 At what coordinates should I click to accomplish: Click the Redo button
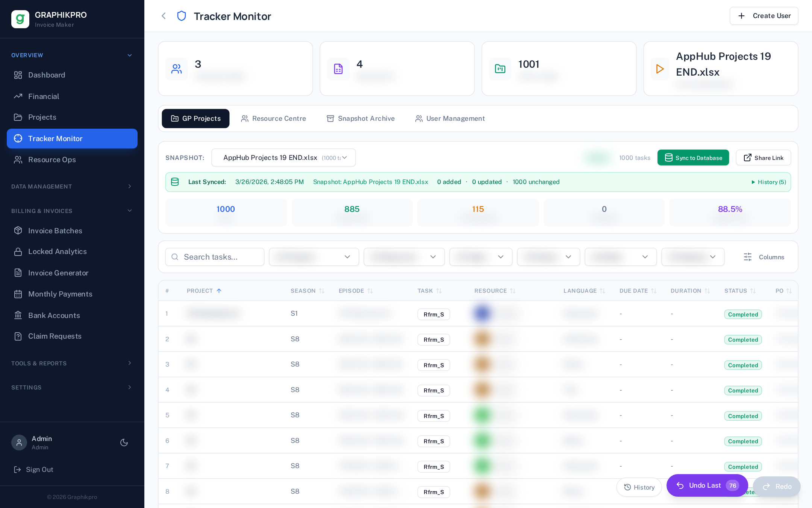pos(777,487)
